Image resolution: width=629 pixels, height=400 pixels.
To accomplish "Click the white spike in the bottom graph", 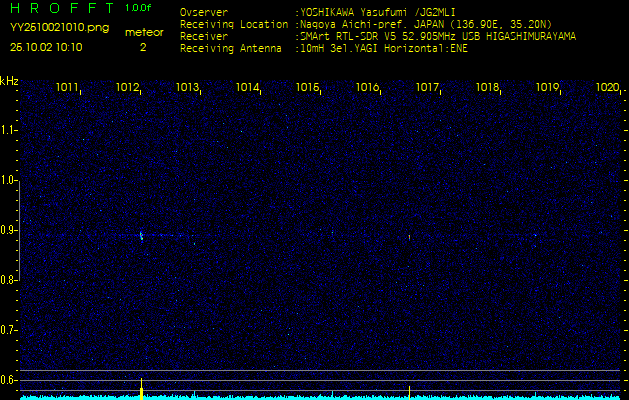I will tap(409, 390).
